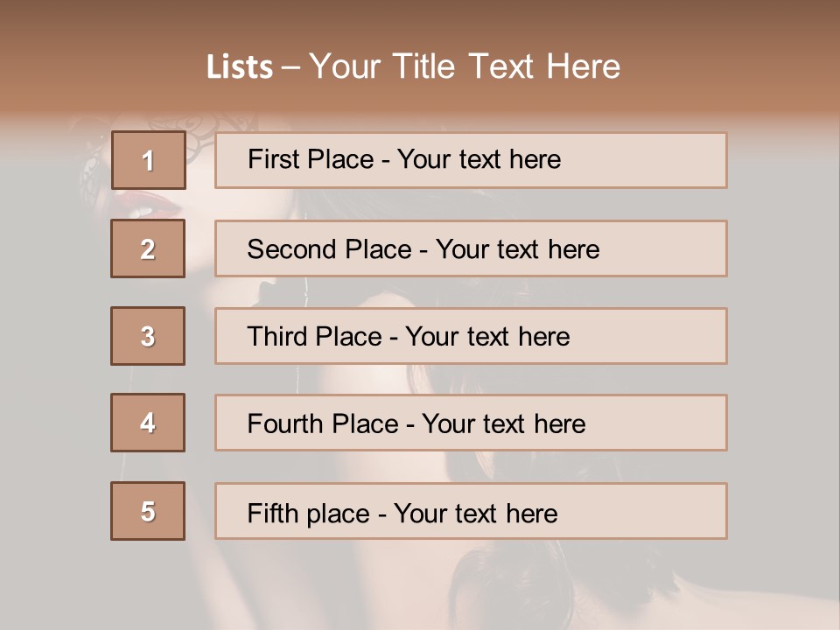Screen dimensions: 840x630
Task: Select the number 4 square
Action: pos(148,423)
